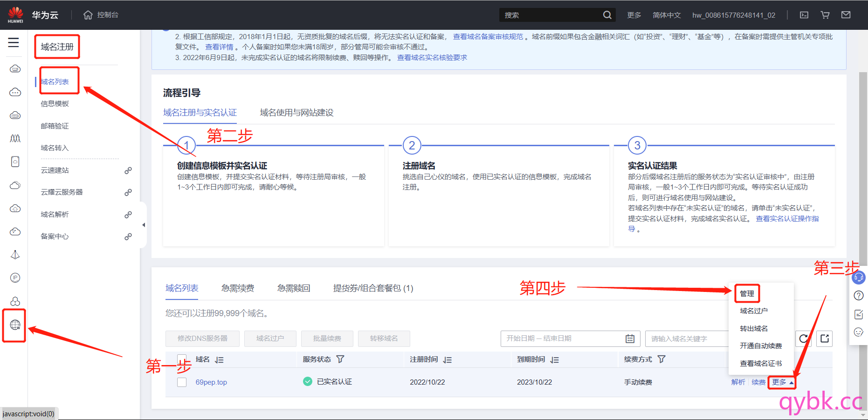Click external link icon beside 备案中心

pos(128,237)
